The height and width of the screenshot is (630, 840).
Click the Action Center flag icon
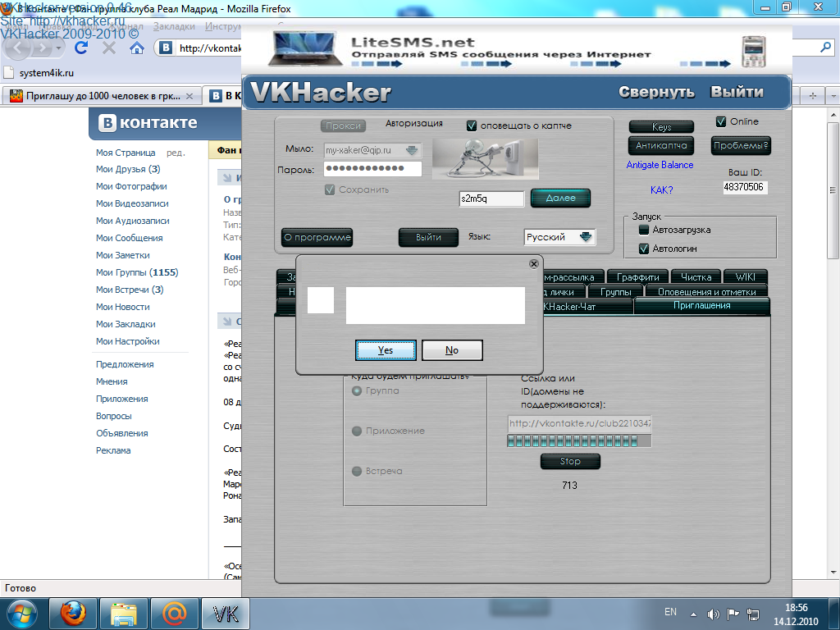[x=733, y=614]
